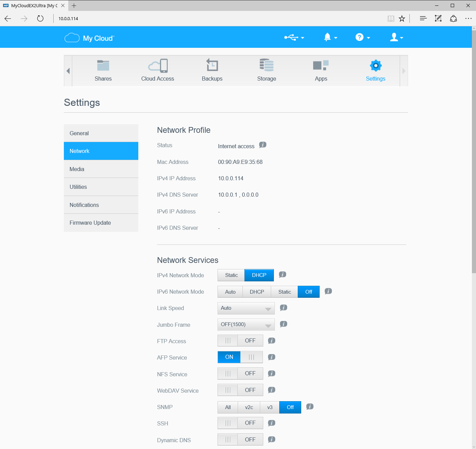Viewport: 476px width, 449px height.
Task: Set IPv4 Network Mode to Static
Action: pos(231,275)
